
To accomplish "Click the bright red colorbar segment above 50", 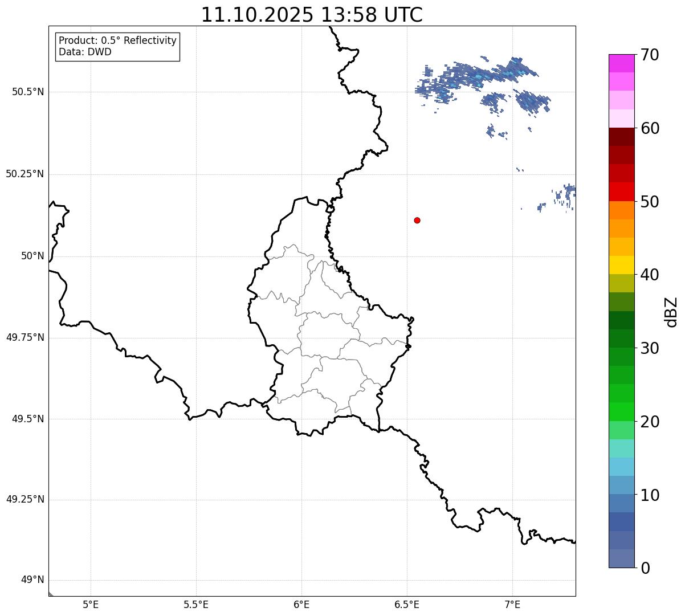I will (x=622, y=191).
